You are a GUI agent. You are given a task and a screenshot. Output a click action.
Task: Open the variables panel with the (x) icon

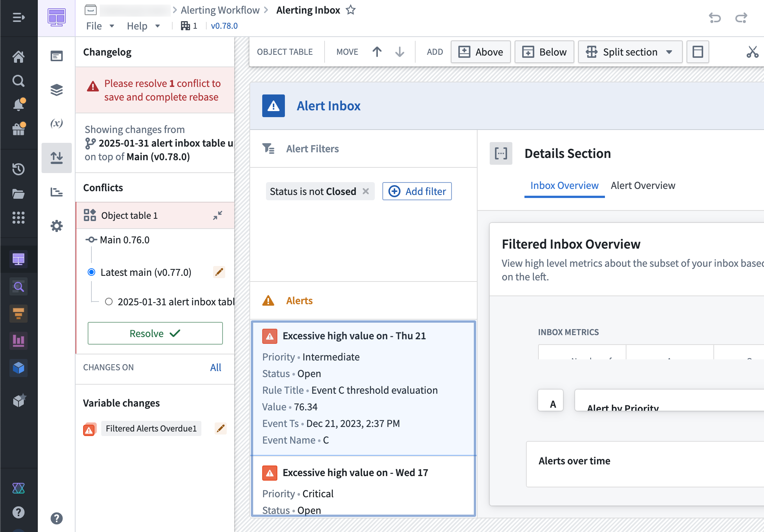tap(56, 123)
